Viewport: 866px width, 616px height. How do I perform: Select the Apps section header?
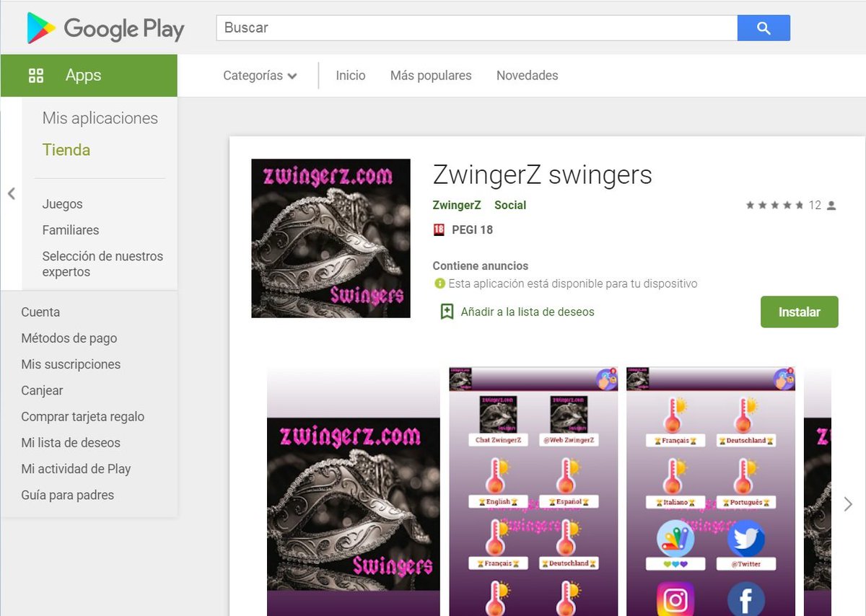click(x=89, y=75)
